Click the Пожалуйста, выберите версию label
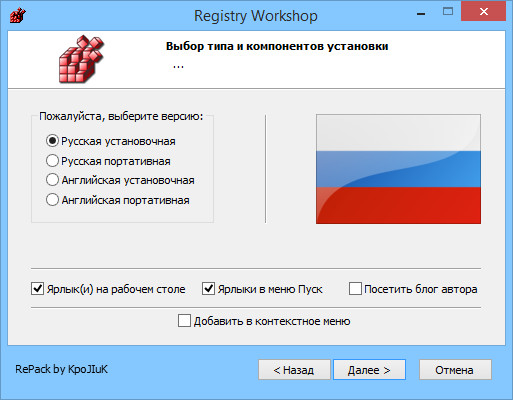513x400 pixels. point(121,116)
